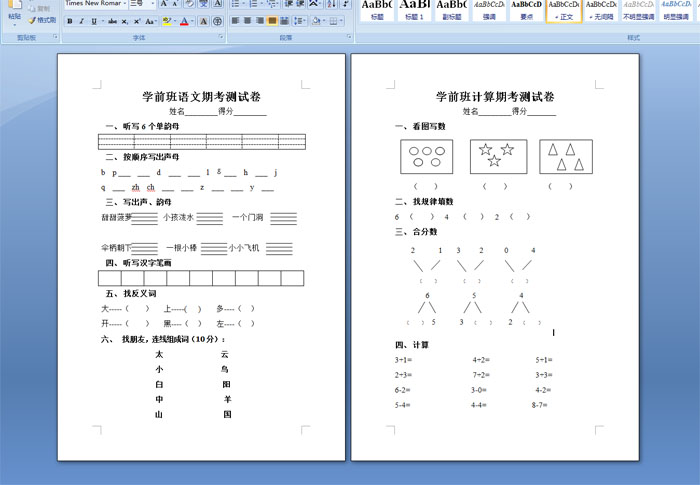700x485 pixels.
Task: Click the Bullets list icon
Action: tap(235, 4)
